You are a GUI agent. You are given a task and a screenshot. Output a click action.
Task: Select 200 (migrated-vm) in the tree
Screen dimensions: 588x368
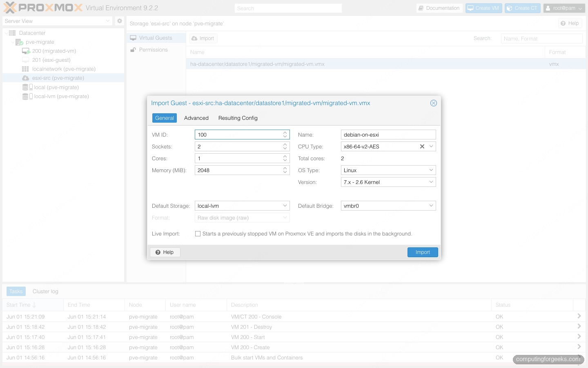(63, 51)
